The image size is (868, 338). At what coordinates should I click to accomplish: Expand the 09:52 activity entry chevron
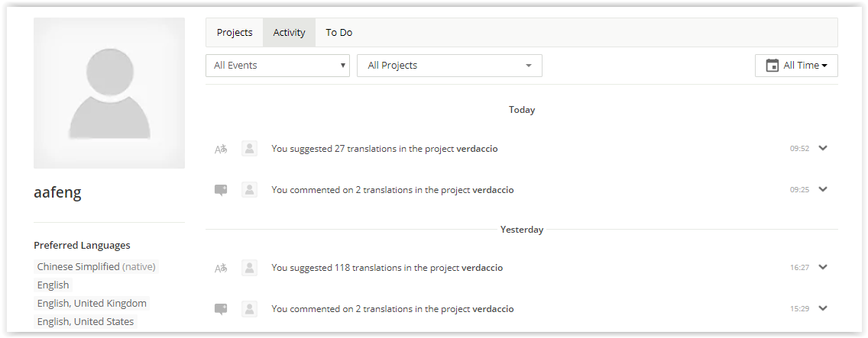click(823, 148)
